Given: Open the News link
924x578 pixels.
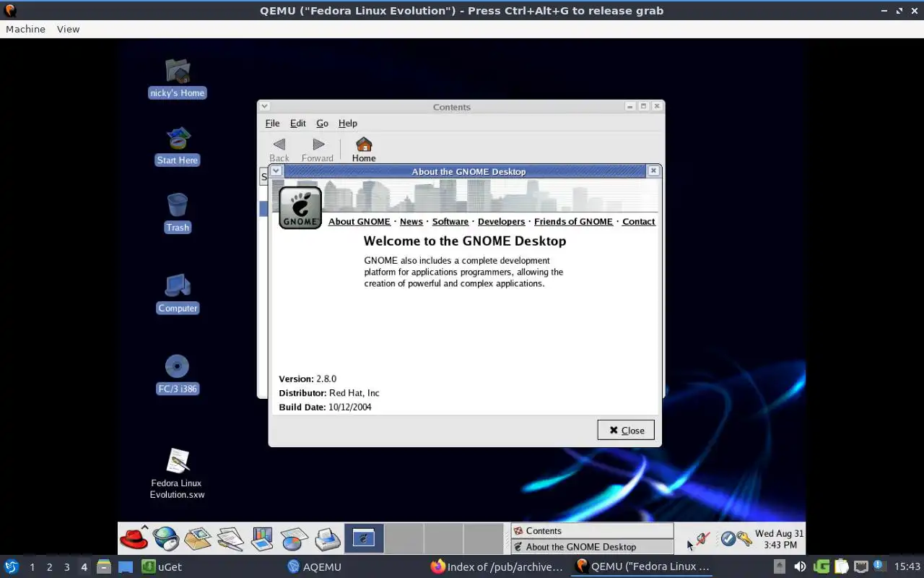Looking at the screenshot, I should (x=411, y=222).
